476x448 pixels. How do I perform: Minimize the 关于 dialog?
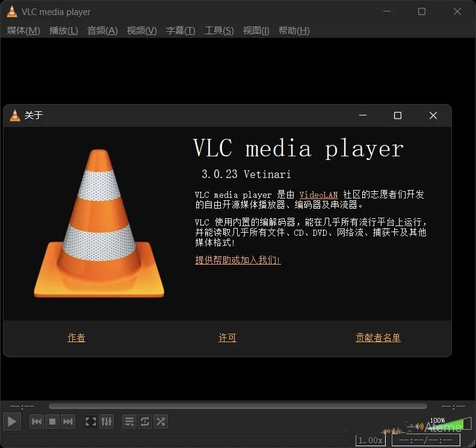point(363,115)
